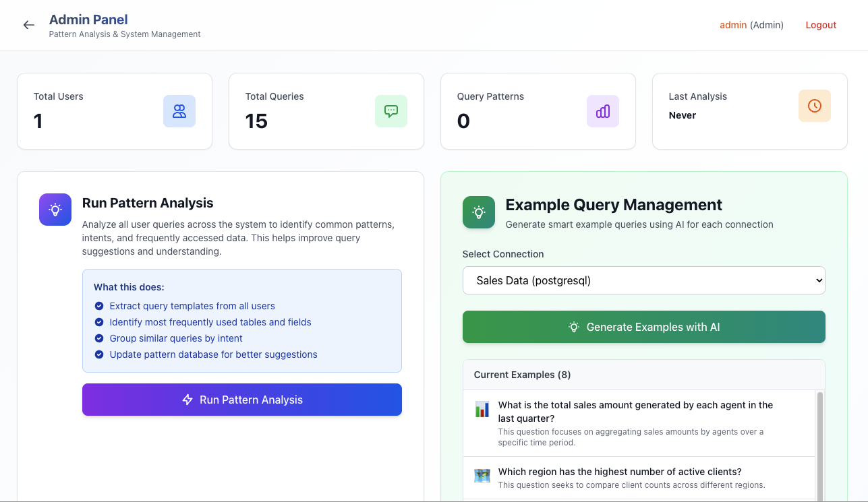Click checkmark beside Group similar queries by intent
Screen dimensions: 868x502
coord(99,338)
